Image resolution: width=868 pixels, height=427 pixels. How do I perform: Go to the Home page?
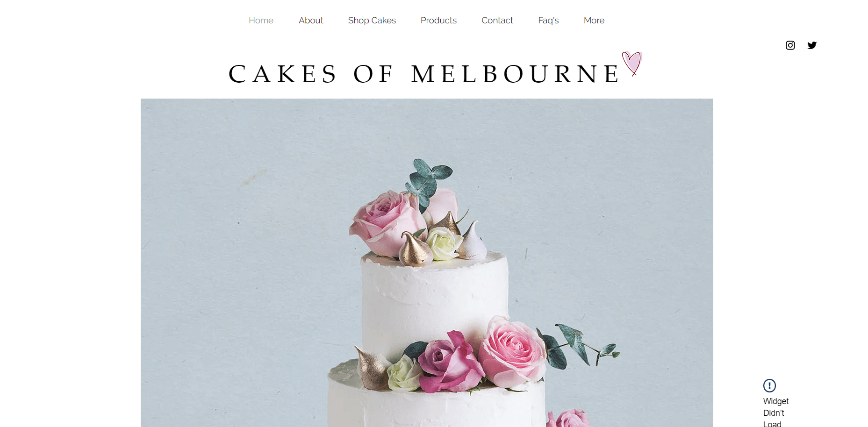tap(261, 21)
